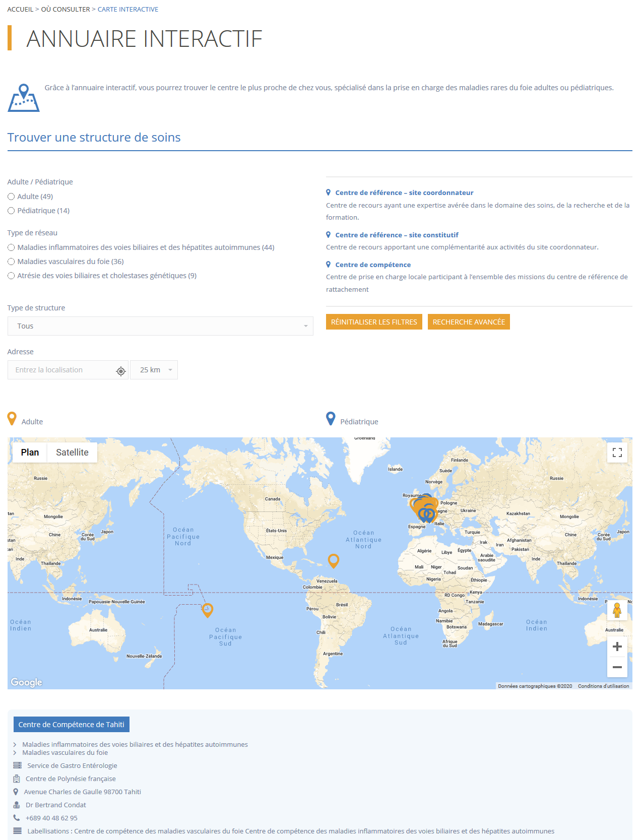Select Maladies inflammatoires des voies biliaires filter
The width and height of the screenshot is (641, 840).
(11, 247)
